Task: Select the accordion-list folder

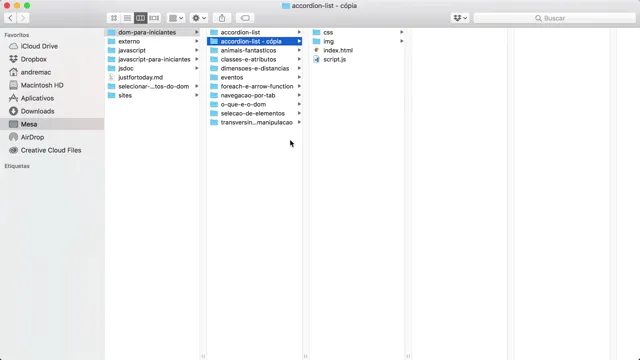Action: coord(255,32)
